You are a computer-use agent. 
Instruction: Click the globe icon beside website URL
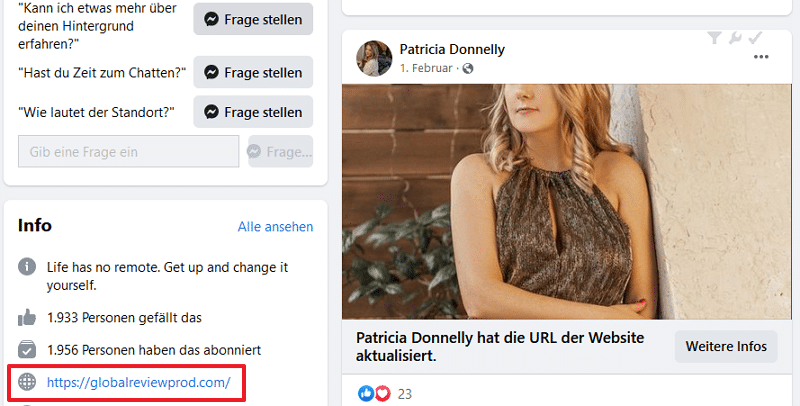click(x=27, y=382)
